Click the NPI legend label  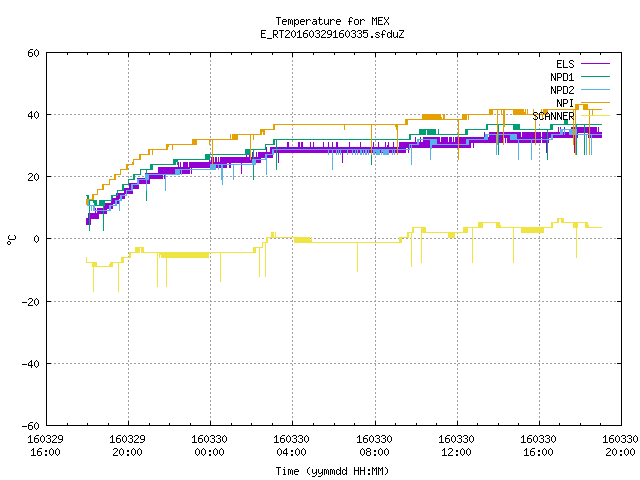565,103
